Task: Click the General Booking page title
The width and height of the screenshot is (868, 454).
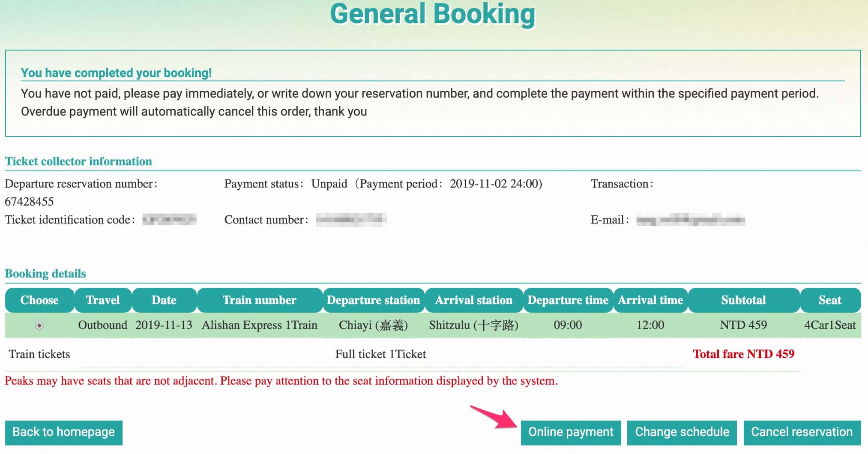Action: [433, 15]
